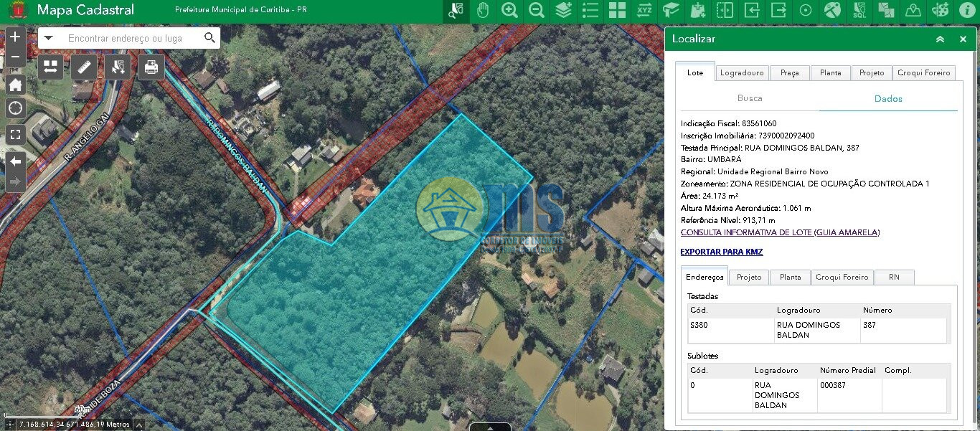
Task: Expand the search source dropdown arrow
Action: (x=48, y=38)
